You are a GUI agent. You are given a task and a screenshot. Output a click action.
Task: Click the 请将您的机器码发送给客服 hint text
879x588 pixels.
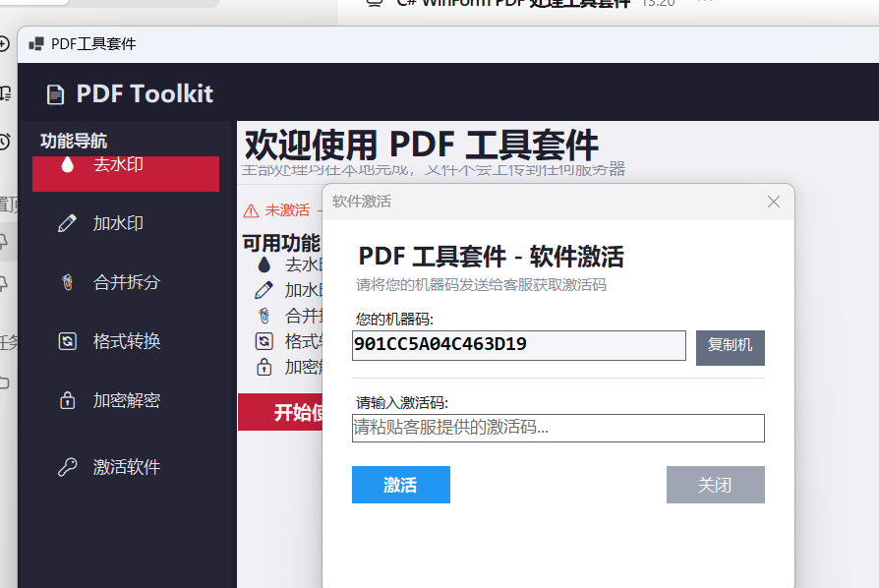(481, 285)
